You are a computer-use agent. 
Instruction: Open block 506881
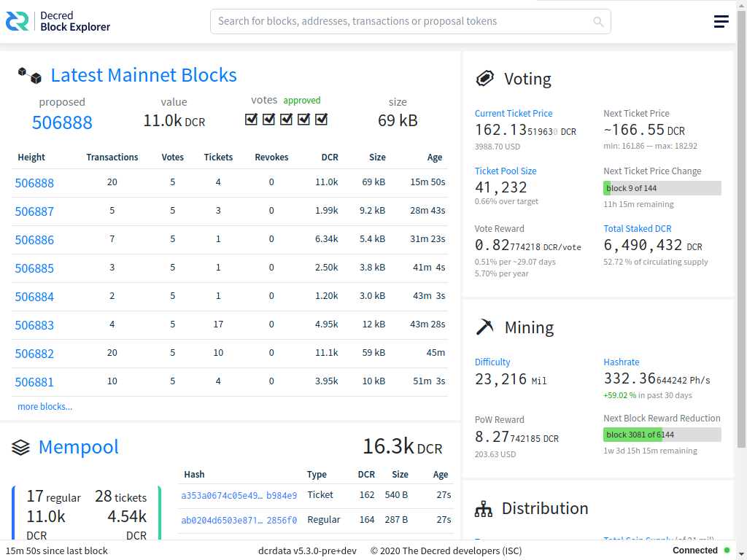pyautogui.click(x=34, y=382)
